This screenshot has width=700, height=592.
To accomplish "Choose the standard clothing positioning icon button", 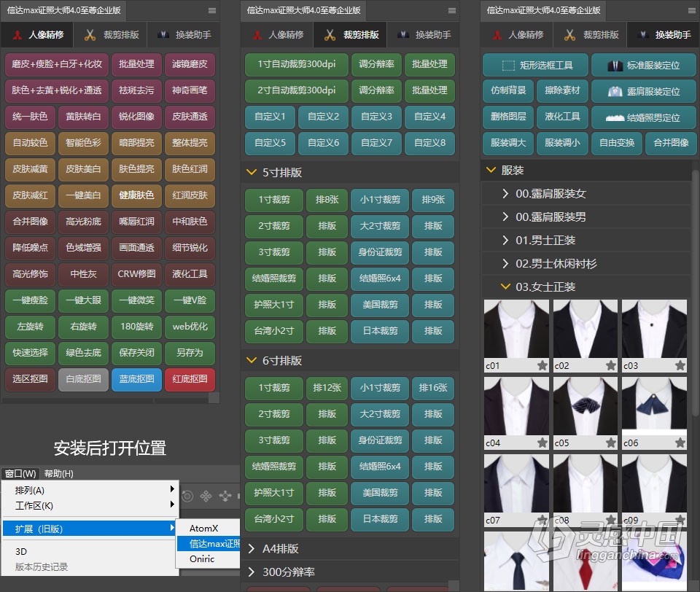I will tap(643, 65).
